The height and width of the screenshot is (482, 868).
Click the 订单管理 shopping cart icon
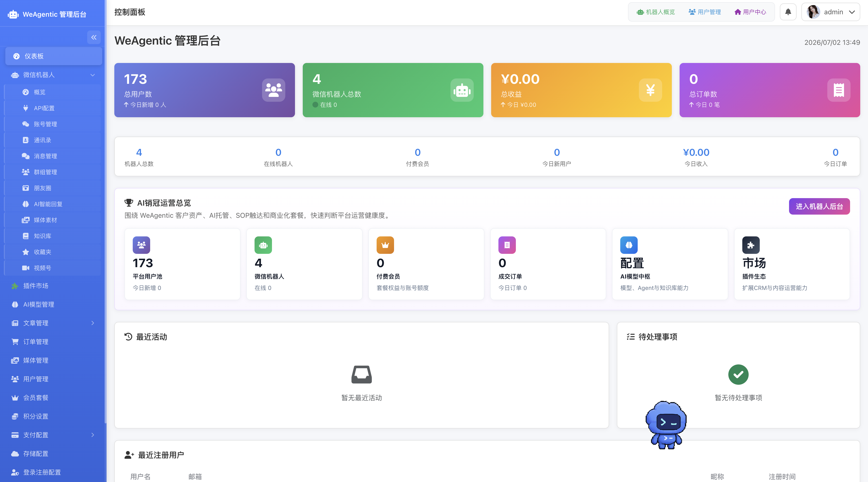tap(15, 342)
